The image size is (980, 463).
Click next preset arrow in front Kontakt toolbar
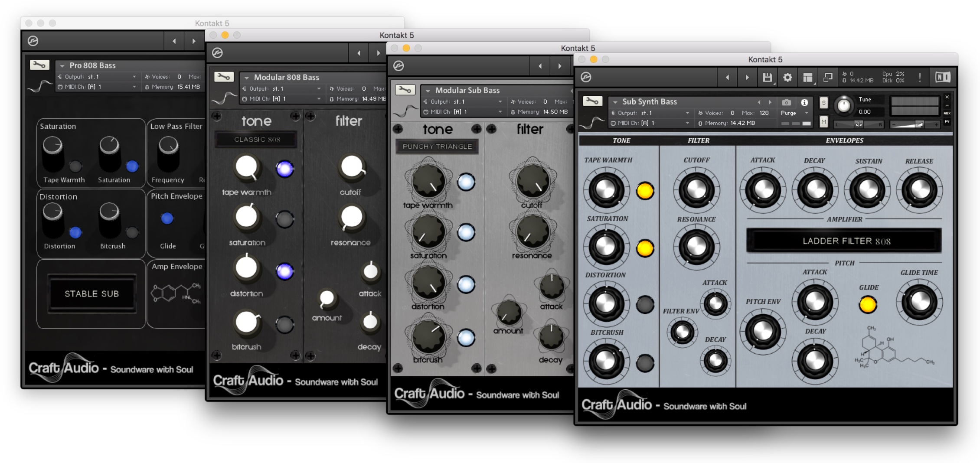(747, 78)
